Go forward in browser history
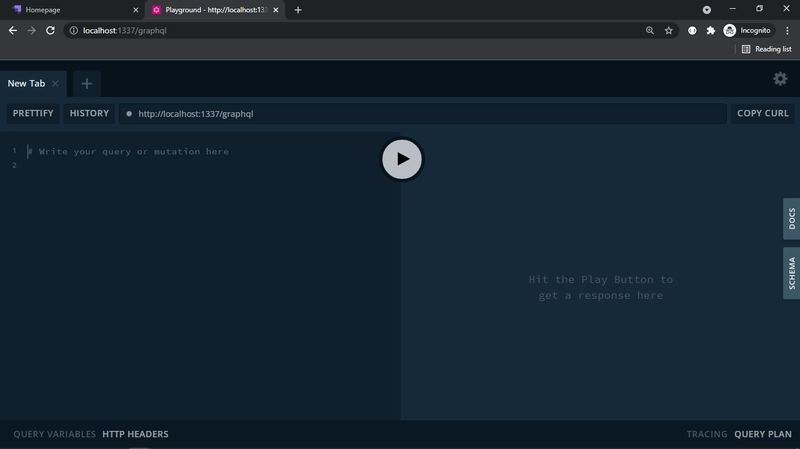The image size is (800, 449). click(32, 31)
